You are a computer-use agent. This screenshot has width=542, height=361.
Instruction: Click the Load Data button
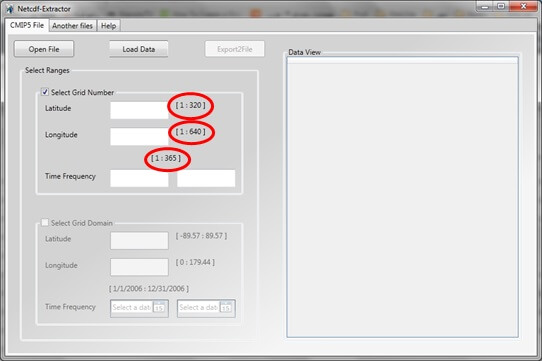[x=139, y=49]
